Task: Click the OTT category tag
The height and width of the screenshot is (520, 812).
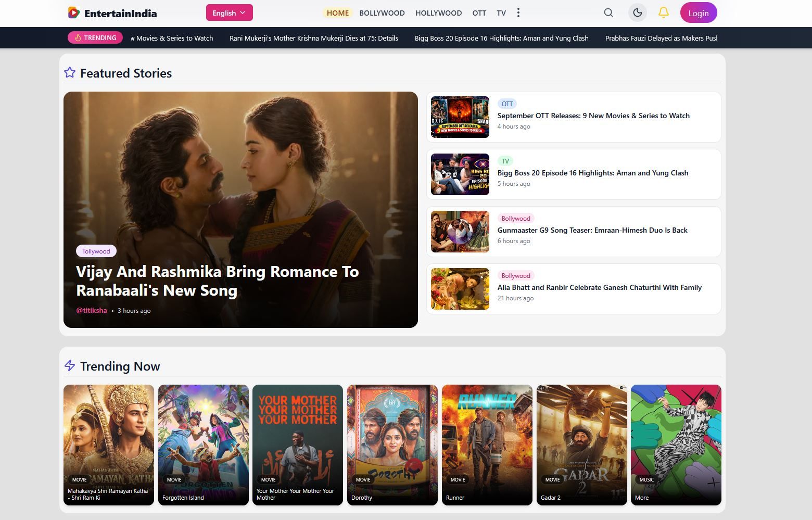Action: click(507, 104)
